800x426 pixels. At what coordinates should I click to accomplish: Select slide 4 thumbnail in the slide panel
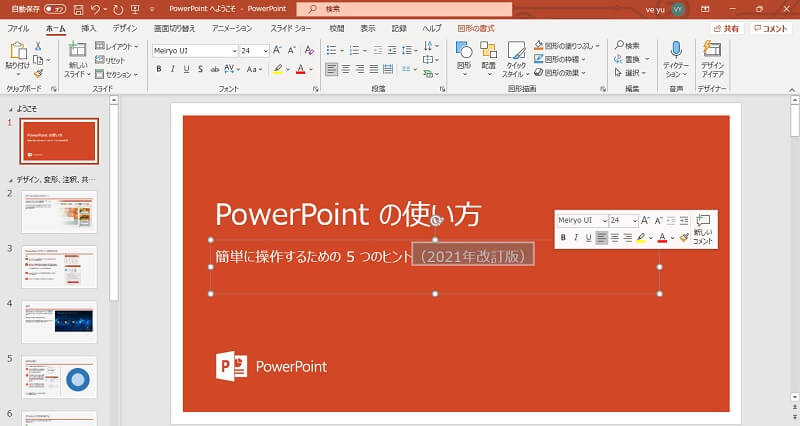pyautogui.click(x=59, y=322)
